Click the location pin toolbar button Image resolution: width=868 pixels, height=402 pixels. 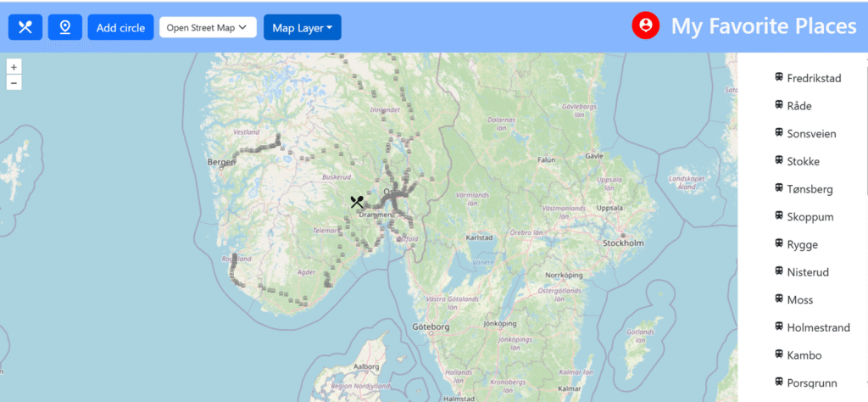(64, 27)
